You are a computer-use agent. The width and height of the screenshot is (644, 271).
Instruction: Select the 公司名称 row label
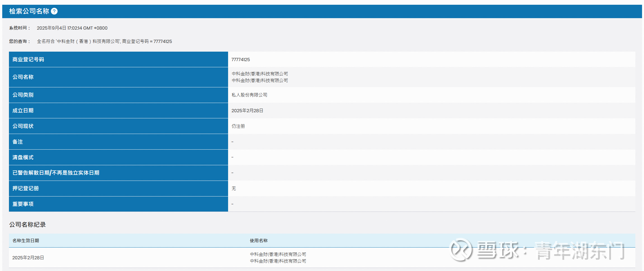pos(23,77)
